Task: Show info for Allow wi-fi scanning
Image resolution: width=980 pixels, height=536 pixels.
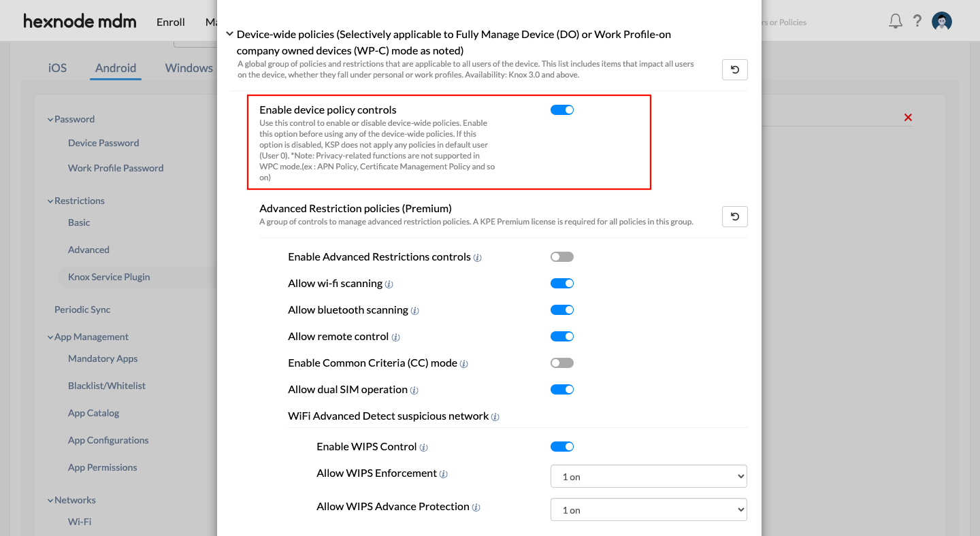Action: (x=389, y=284)
